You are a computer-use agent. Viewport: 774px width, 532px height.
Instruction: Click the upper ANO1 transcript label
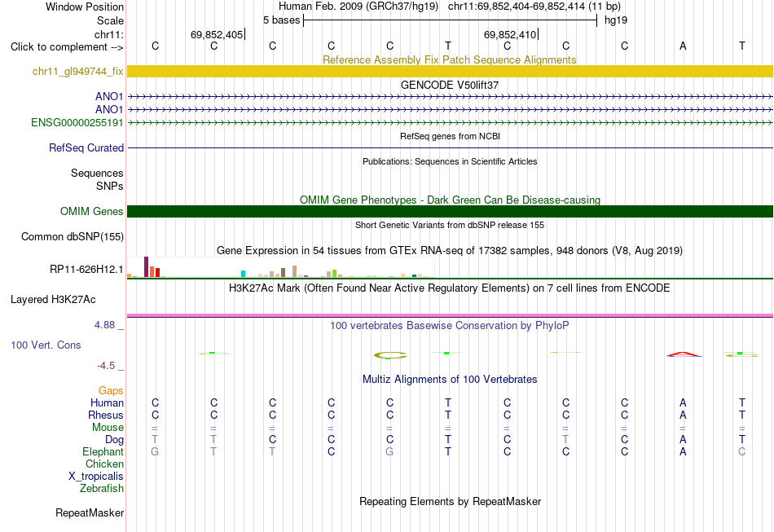pyautogui.click(x=109, y=97)
